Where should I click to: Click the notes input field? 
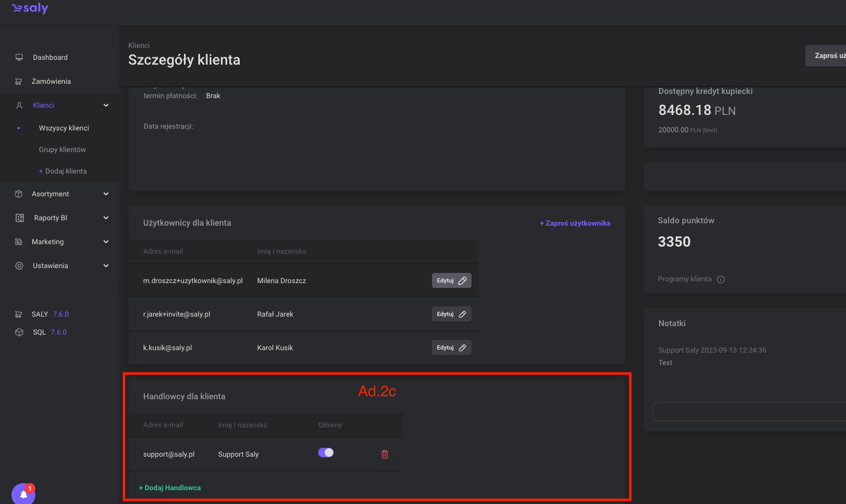pos(749,412)
